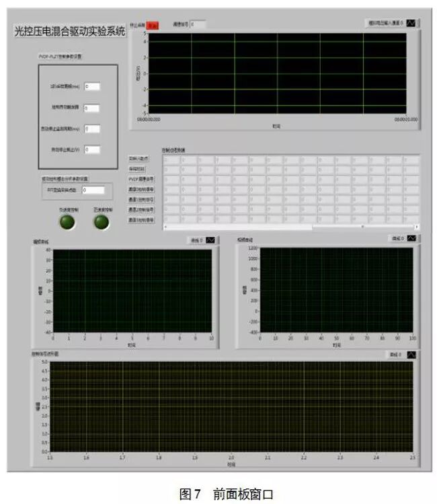
Task: Click the plot area of the top voltage chart
Action: point(278,73)
